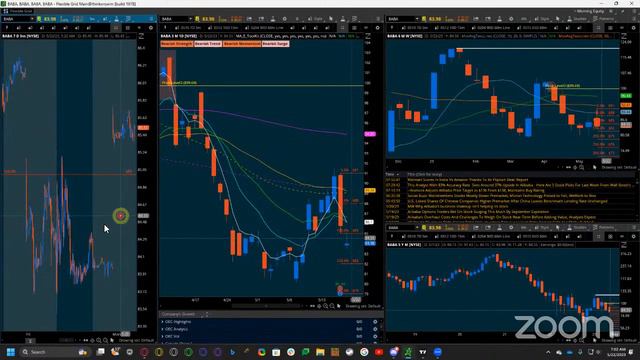Click price axis expand icon of middle chart
The image size is (640, 360).
(367, 36)
